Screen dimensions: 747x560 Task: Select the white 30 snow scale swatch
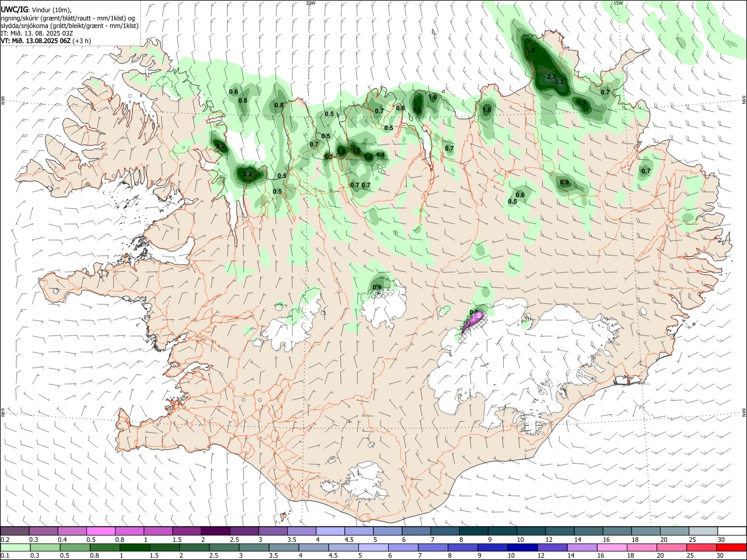[x=732, y=531]
